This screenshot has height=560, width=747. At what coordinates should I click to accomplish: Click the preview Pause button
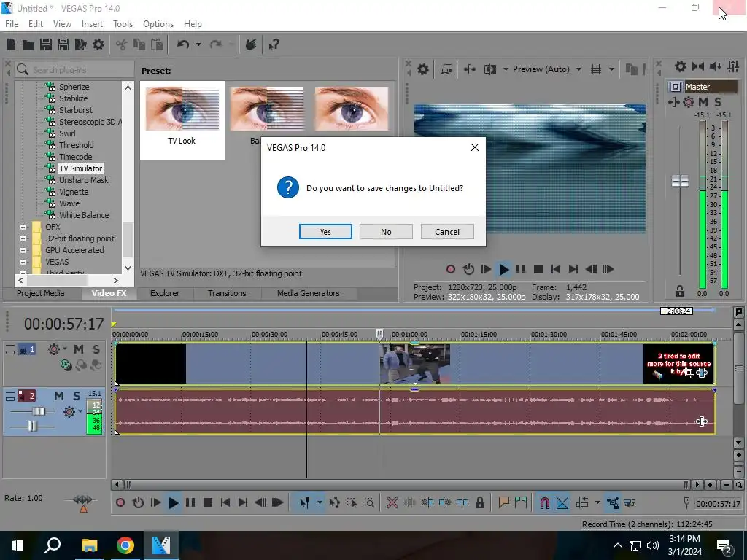[521, 269]
